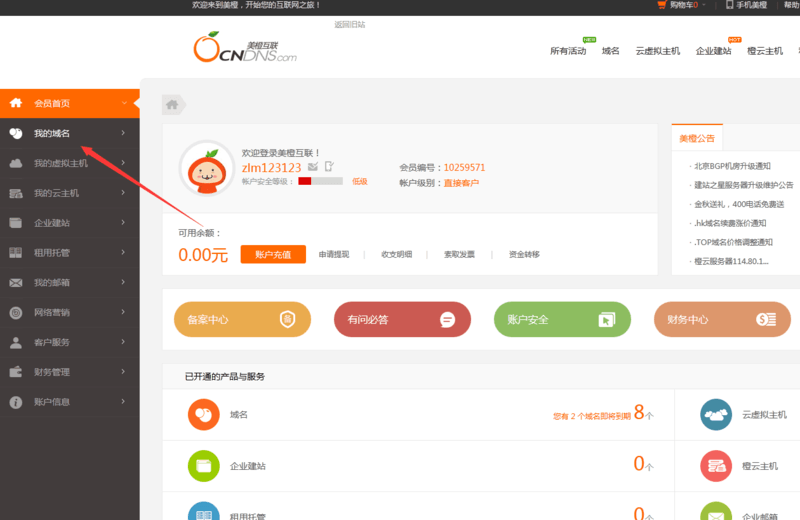Collapse the 会员首页 chevron
Screen dimensions: 800x520
pyautogui.click(x=123, y=103)
